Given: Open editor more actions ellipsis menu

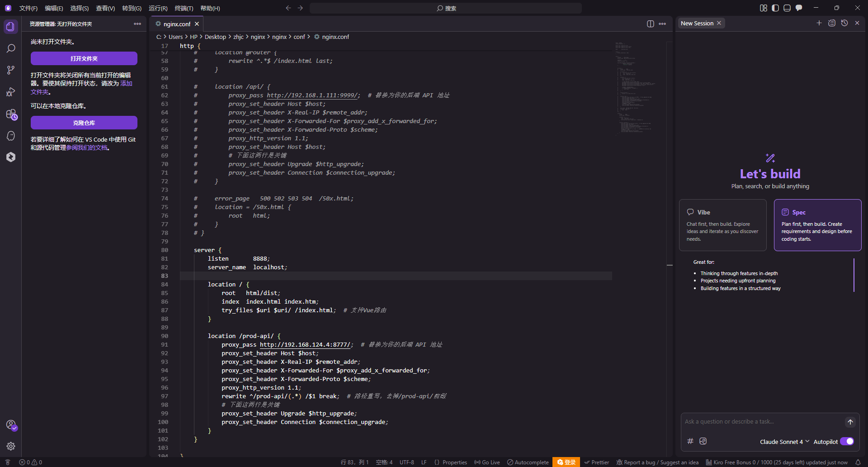Looking at the screenshot, I should pyautogui.click(x=662, y=24).
